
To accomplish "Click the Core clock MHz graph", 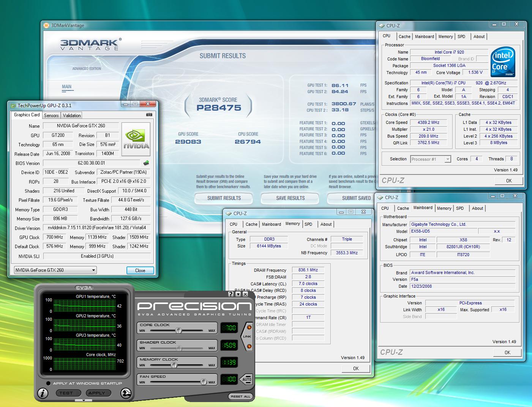I will click(84, 364).
